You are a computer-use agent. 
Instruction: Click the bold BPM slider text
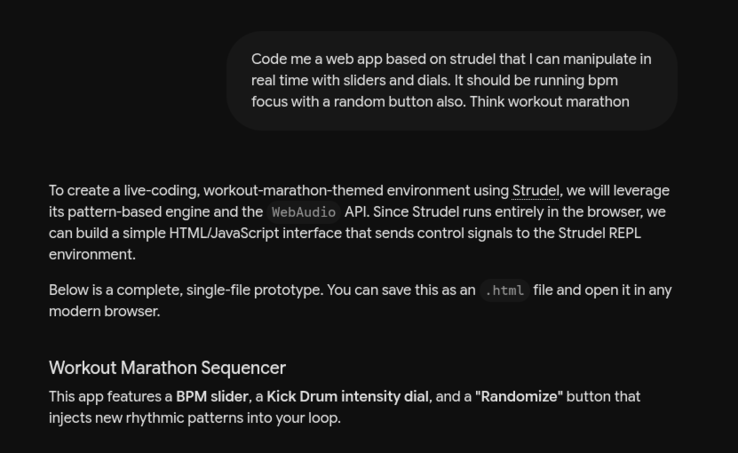[212, 396]
